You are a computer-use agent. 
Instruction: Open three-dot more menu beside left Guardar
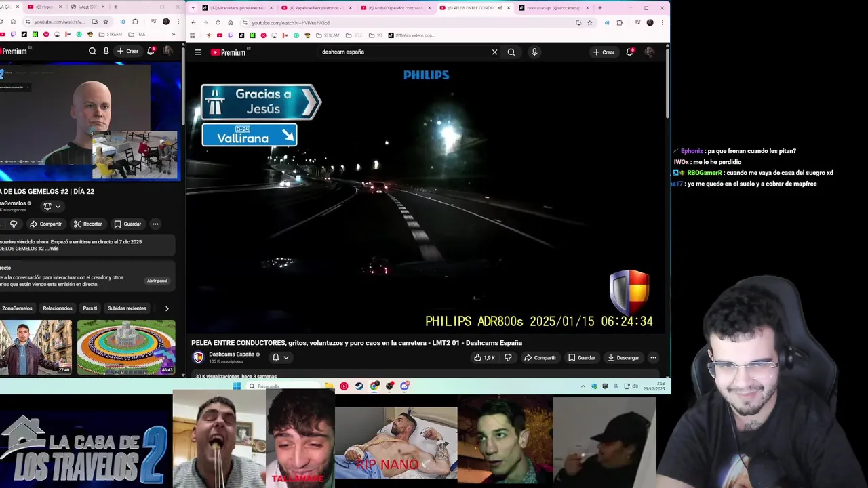[155, 224]
